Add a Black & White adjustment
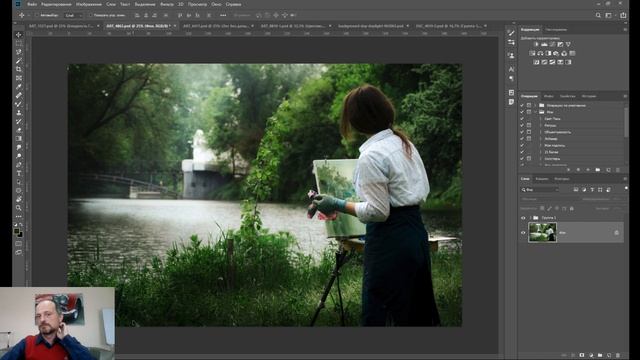The height and width of the screenshot is (360, 640). tap(548, 53)
